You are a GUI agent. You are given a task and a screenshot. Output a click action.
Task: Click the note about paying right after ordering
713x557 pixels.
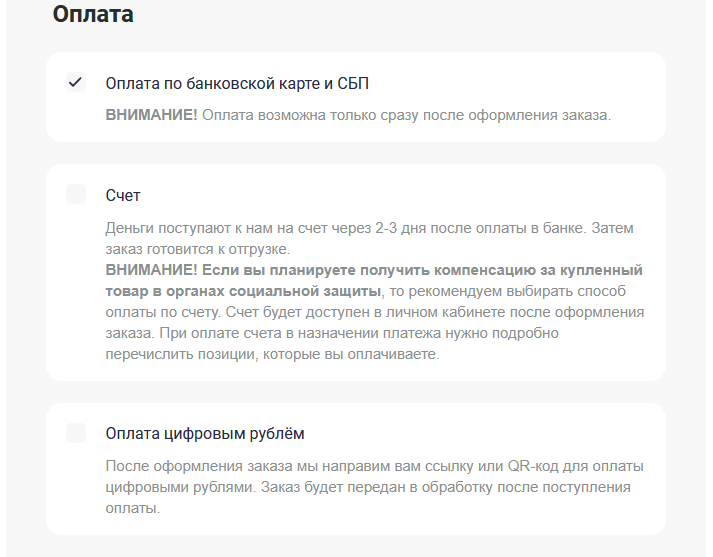[x=358, y=115]
